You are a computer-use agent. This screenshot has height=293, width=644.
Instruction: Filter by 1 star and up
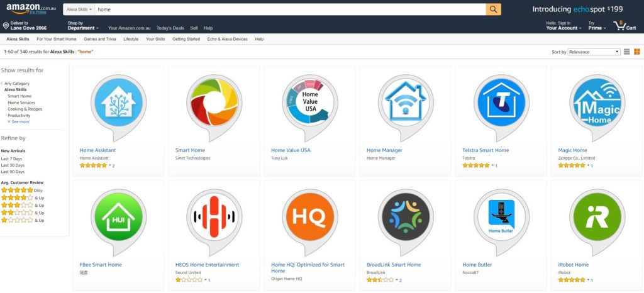click(22, 220)
